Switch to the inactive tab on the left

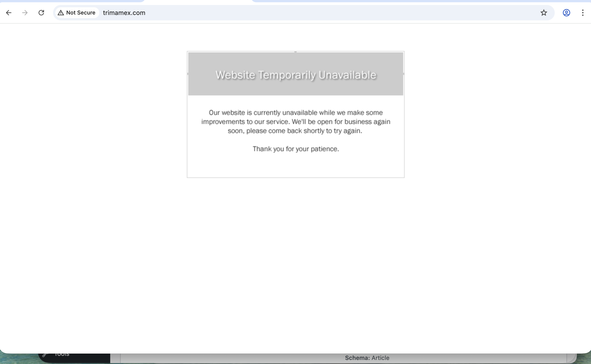72,1
